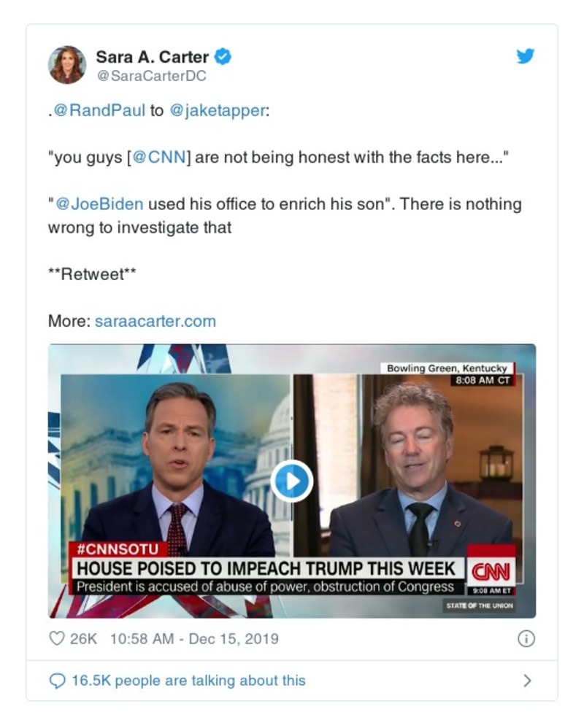
Task: Click the reply speech bubble icon
Action: click(57, 681)
